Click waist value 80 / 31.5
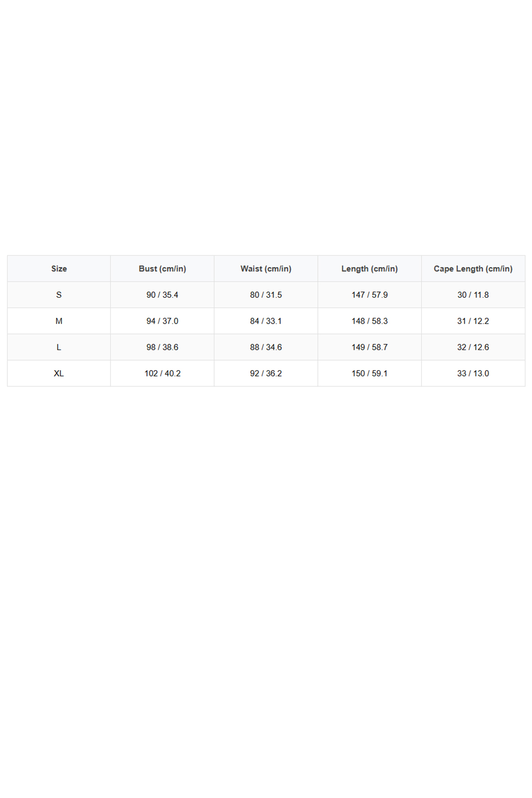Viewport: 532px width, 798px height. (266, 295)
